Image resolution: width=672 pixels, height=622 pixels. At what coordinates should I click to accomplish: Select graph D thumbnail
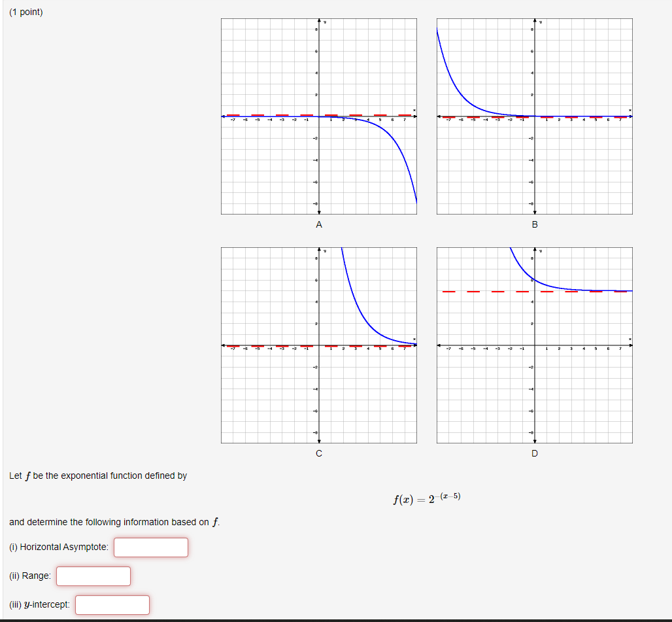535,345
